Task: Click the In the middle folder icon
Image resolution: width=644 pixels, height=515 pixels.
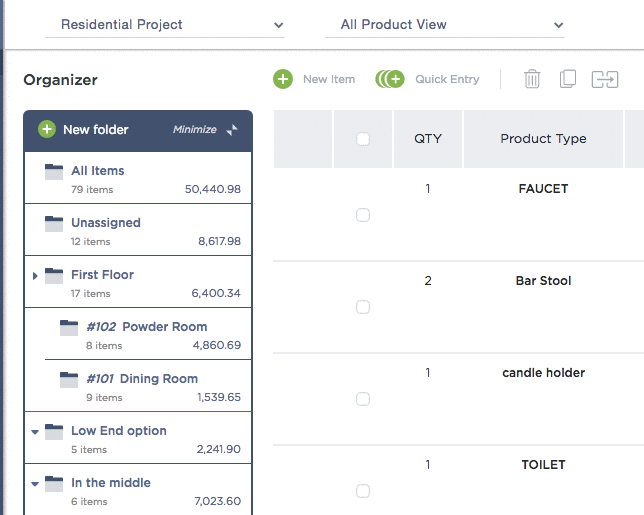Action: coord(54,484)
